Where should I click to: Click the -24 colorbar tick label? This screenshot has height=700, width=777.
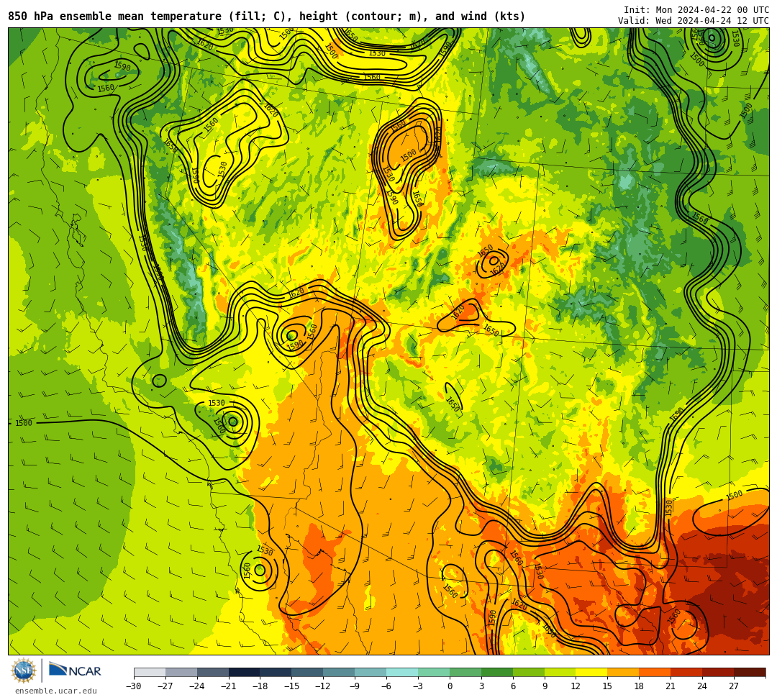coord(197,686)
